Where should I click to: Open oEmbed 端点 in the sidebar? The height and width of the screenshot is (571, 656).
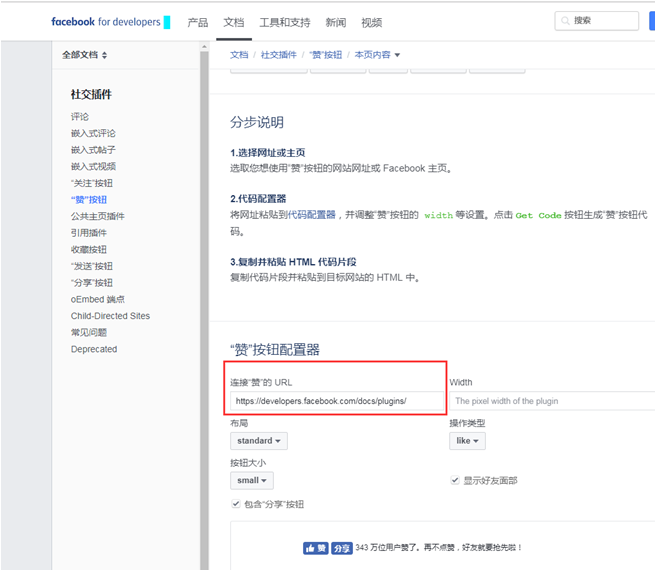(98, 299)
